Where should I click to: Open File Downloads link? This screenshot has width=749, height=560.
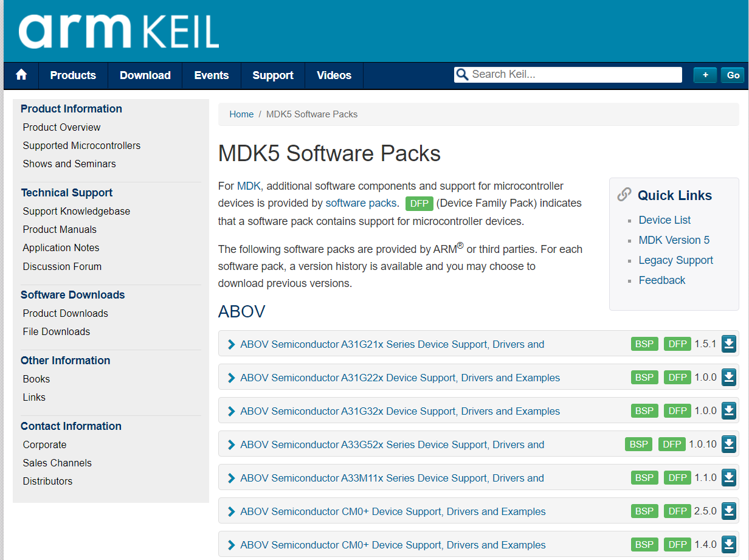click(x=57, y=331)
